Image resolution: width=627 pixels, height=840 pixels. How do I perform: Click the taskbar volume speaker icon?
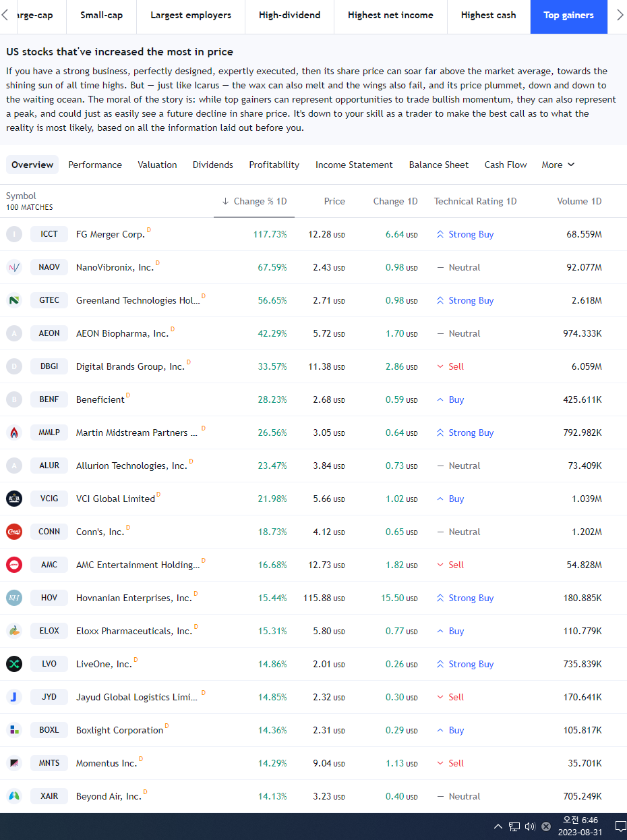tap(530, 827)
